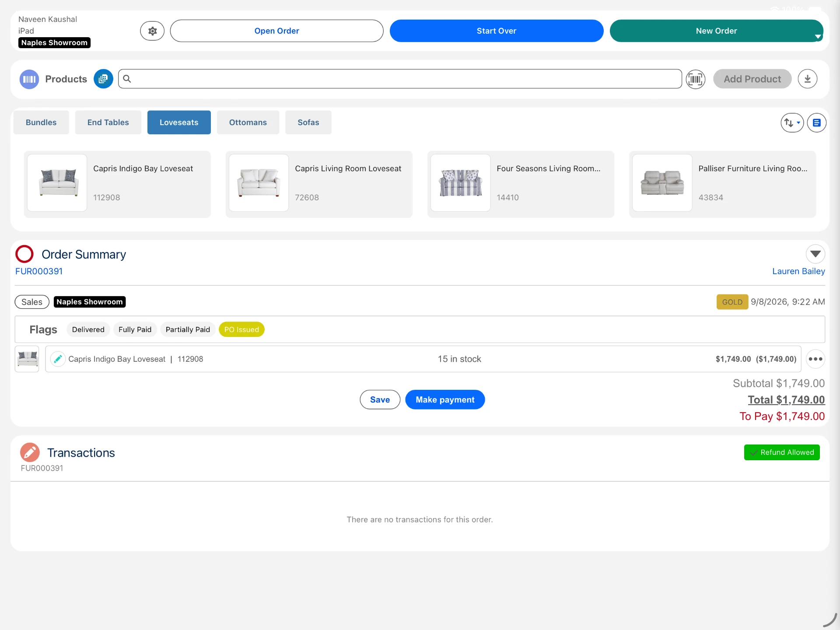Select the End Tables category tab

108,122
